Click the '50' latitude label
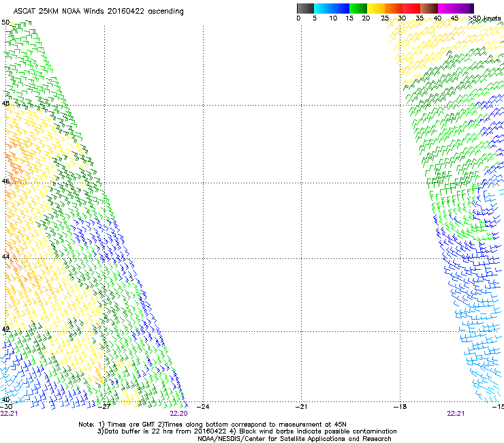This screenshot has height=443, width=504. click(x=5, y=22)
